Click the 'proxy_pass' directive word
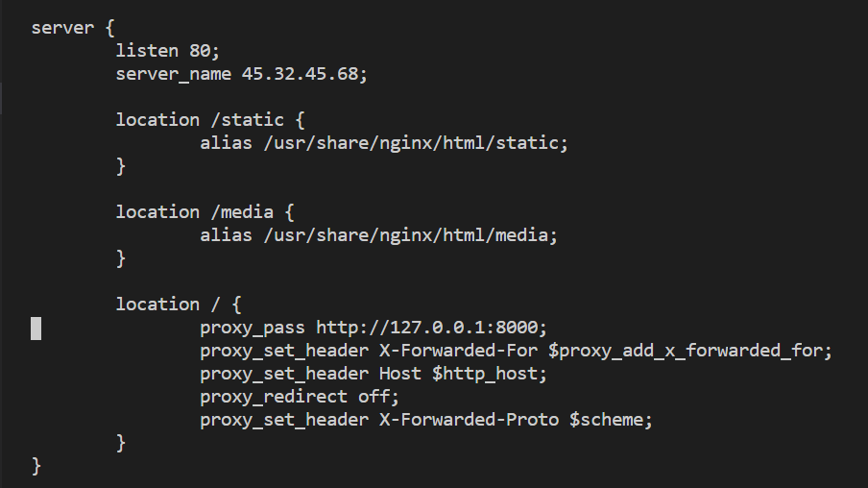This screenshot has width=868, height=488. pos(253,328)
